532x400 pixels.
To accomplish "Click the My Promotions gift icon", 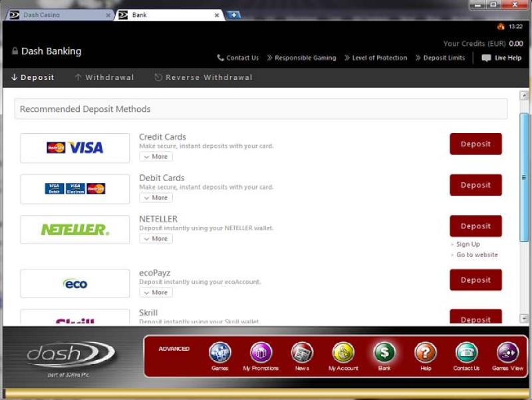I will (261, 352).
